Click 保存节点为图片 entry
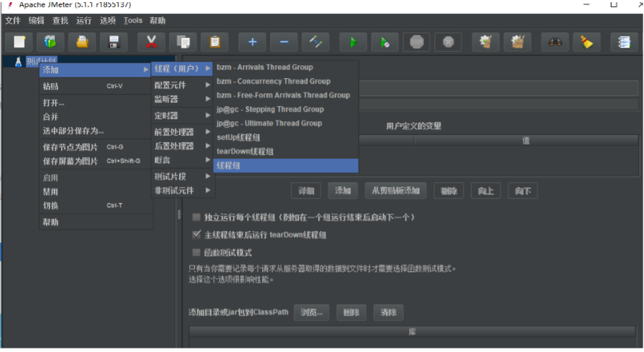The width and height of the screenshot is (644, 352). tap(95, 147)
